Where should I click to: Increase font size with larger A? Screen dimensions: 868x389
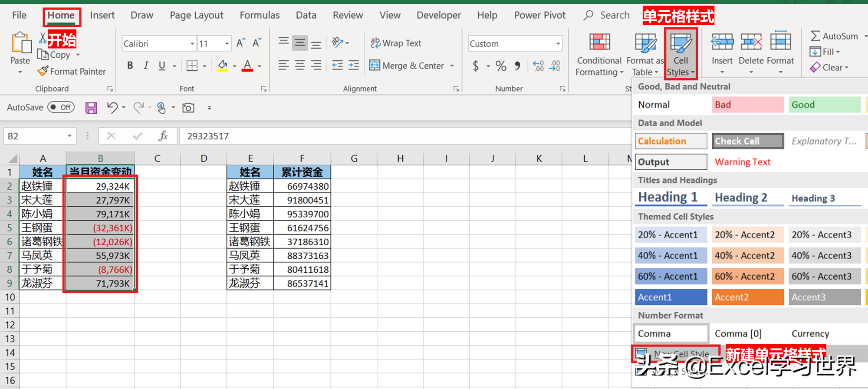pyautogui.click(x=240, y=43)
